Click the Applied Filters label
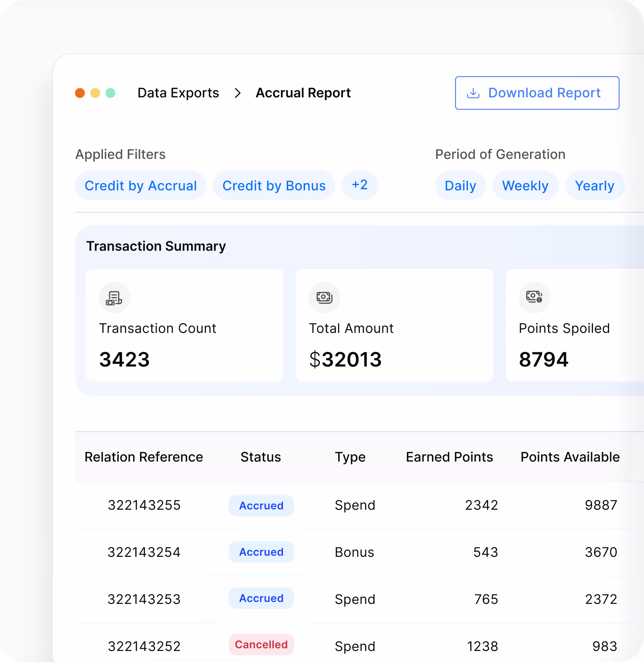The width and height of the screenshot is (644, 662). 121,154
